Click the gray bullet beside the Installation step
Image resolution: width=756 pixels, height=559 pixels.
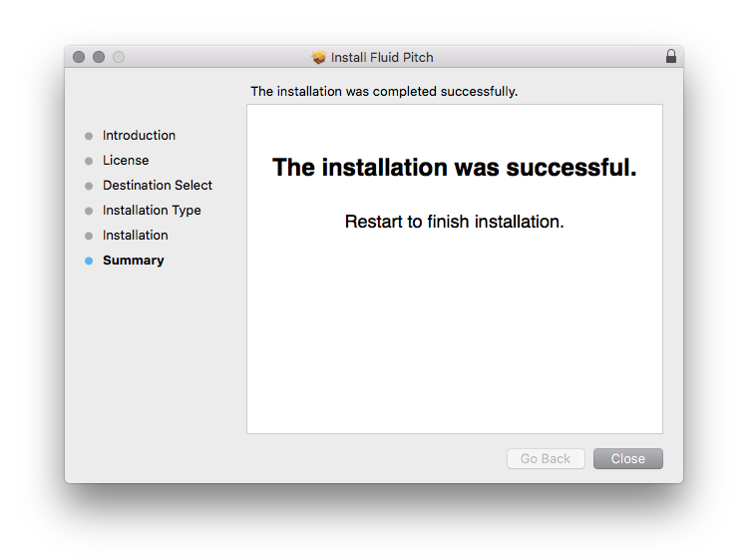(89, 236)
